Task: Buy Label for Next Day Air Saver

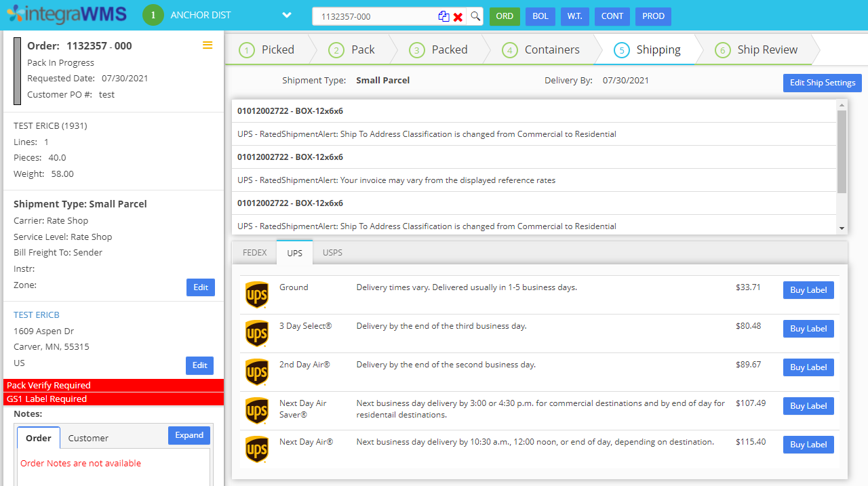Action: click(x=808, y=406)
